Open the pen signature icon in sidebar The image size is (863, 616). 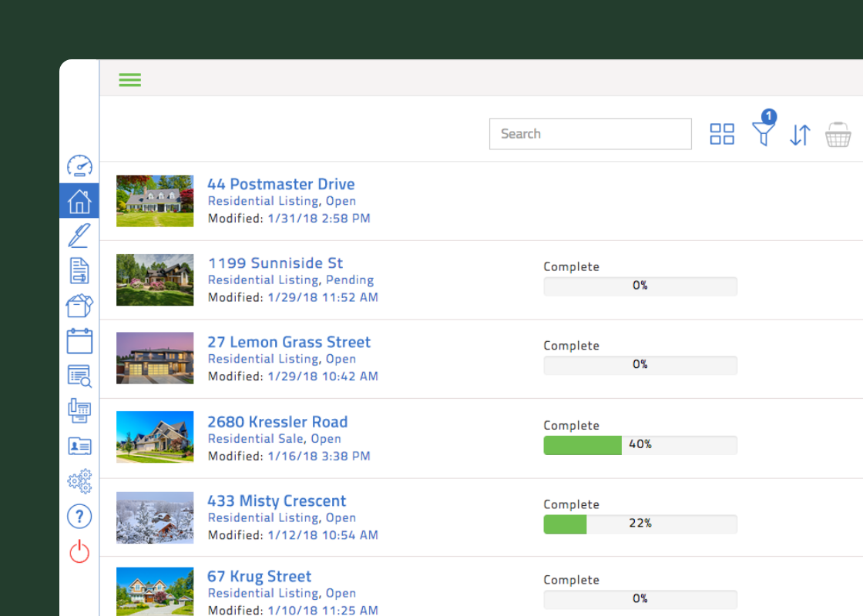click(x=79, y=236)
